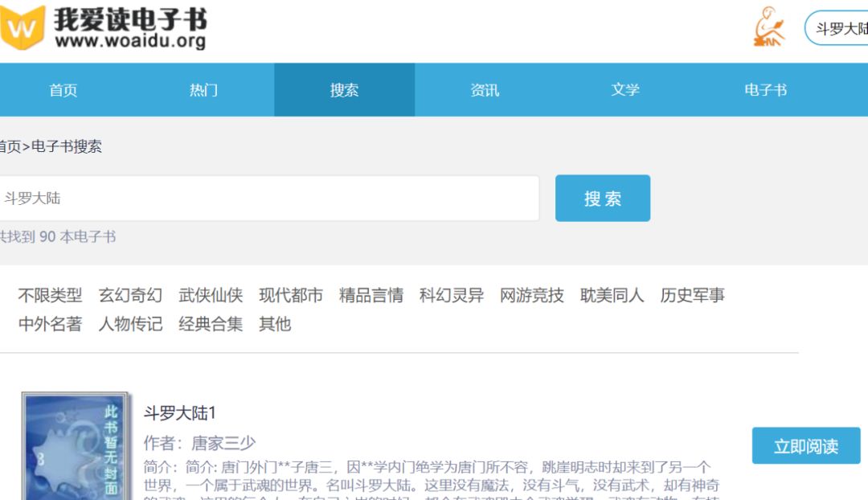Open the 热门 navigation menu item
This screenshot has height=500, width=868.
pos(203,90)
